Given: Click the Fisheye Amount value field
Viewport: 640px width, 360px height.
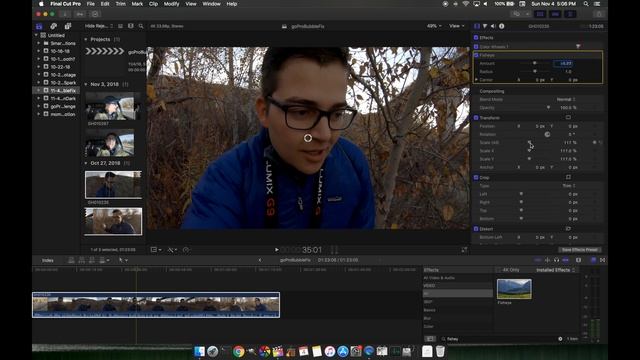Looking at the screenshot, I should tap(563, 63).
